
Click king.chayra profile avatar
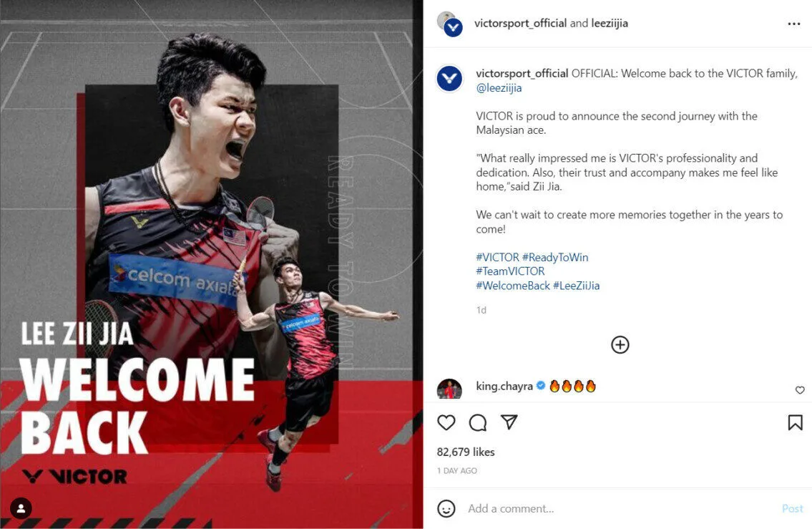click(449, 389)
